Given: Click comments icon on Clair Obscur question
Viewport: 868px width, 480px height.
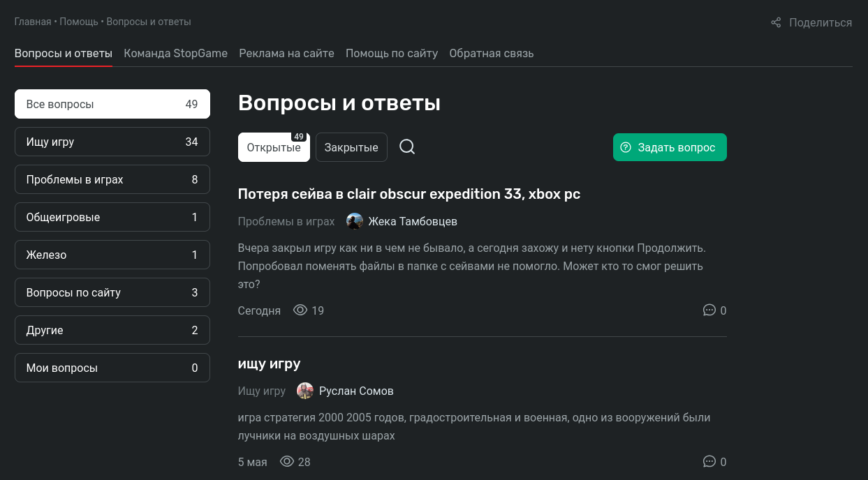Looking at the screenshot, I should click(709, 310).
